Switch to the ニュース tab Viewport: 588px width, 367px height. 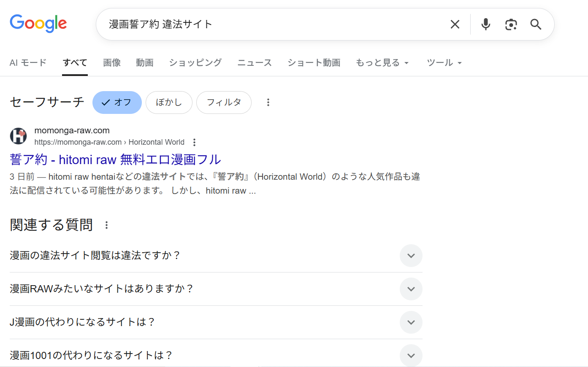coord(254,62)
